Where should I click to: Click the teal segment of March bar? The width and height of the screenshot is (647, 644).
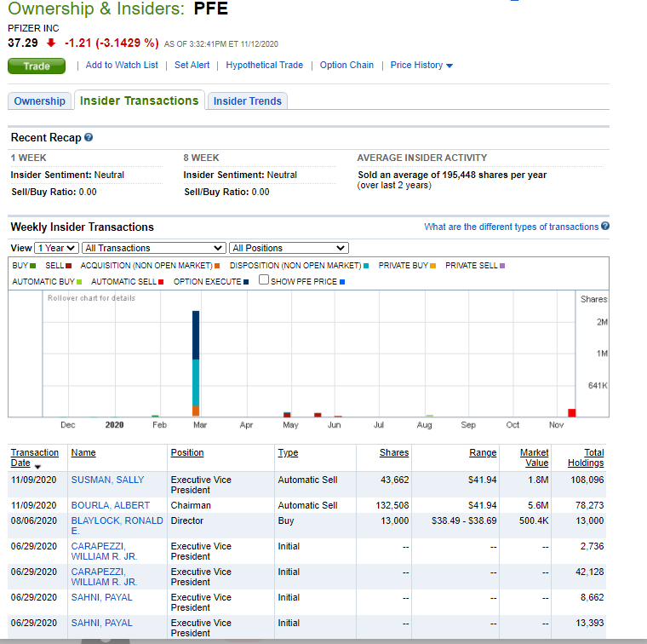pos(196,382)
